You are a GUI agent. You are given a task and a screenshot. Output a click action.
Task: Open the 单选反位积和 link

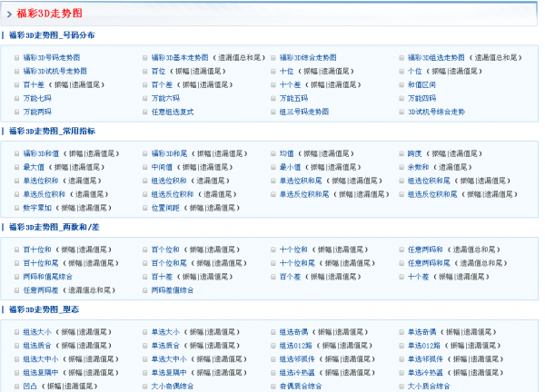click(45, 194)
